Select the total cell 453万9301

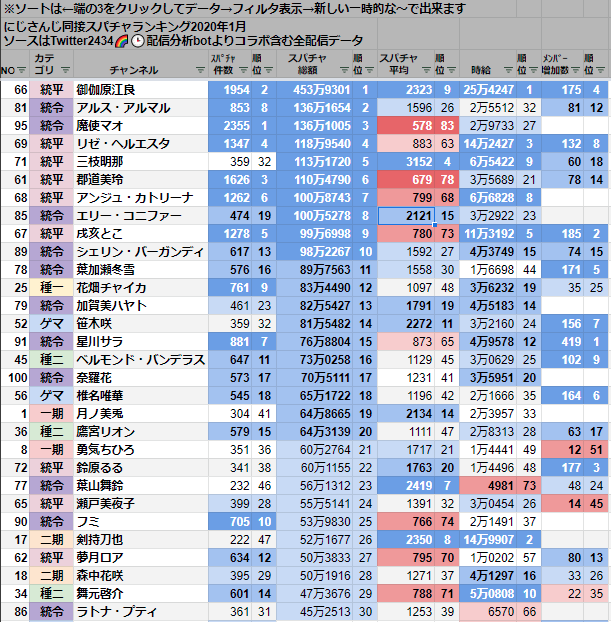[315, 90]
